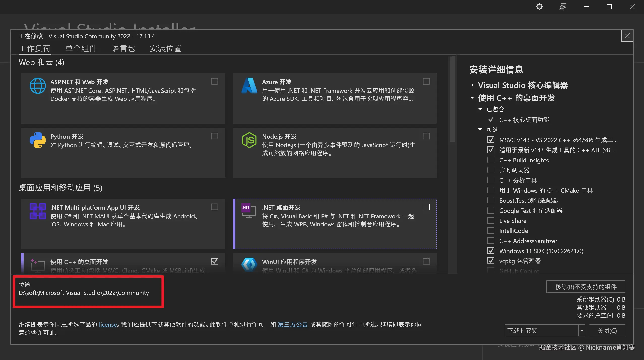Check the .NET 桌面开发 workload checkbox
644x360 pixels.
click(426, 207)
